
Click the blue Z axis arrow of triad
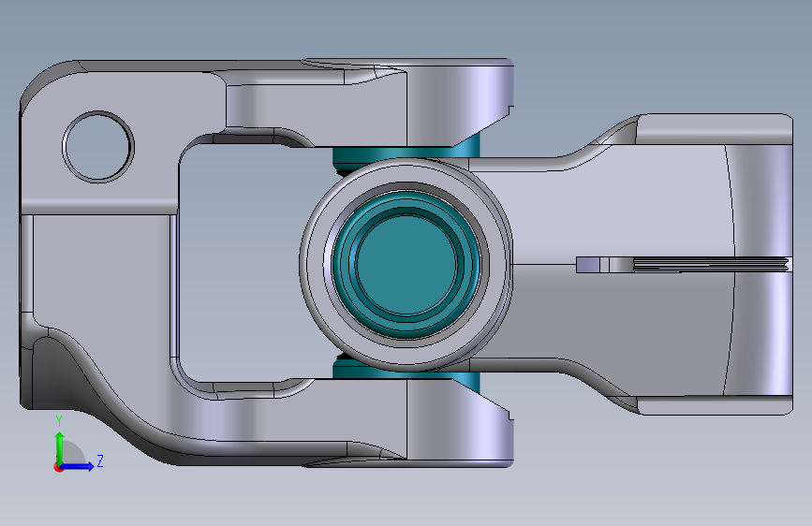77,466
